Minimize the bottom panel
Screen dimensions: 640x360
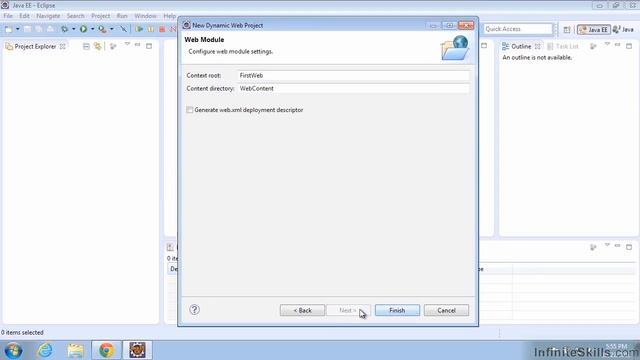(x=618, y=246)
